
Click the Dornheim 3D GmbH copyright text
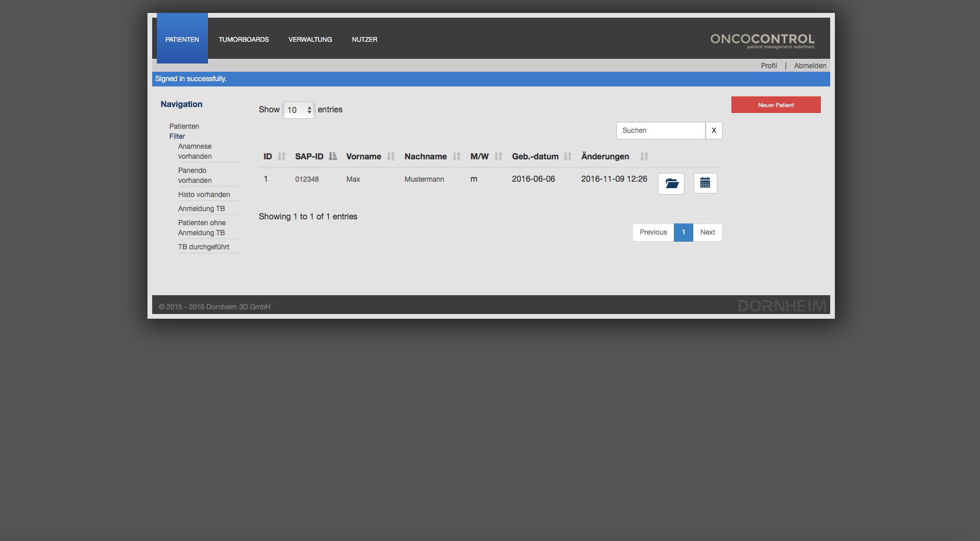tap(214, 307)
